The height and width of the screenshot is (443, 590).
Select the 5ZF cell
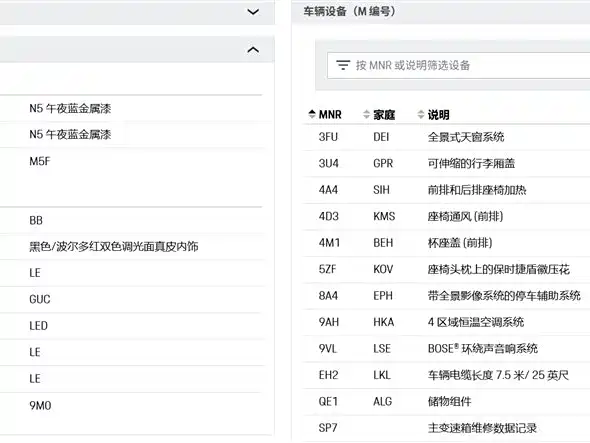coord(327,269)
